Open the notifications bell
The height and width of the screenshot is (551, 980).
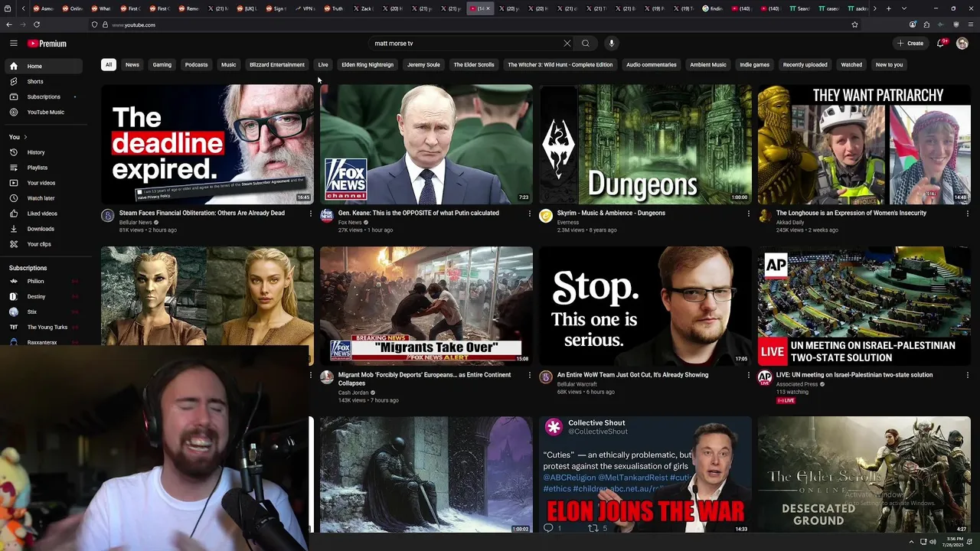pyautogui.click(x=941, y=44)
